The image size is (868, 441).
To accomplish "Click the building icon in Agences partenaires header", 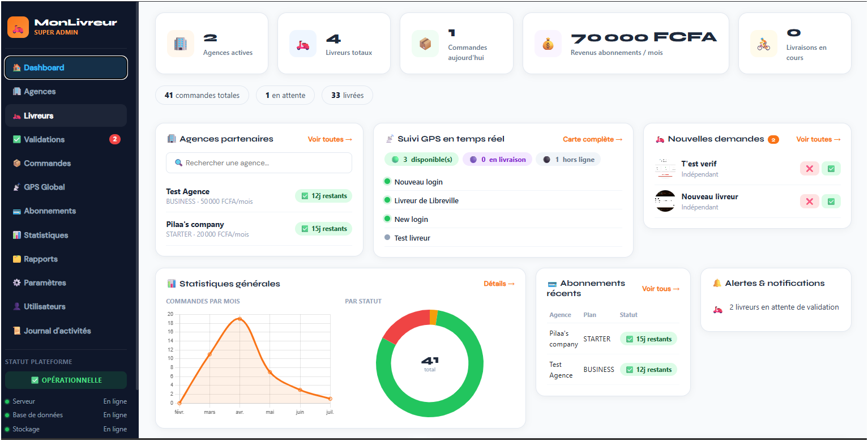I will 172,139.
